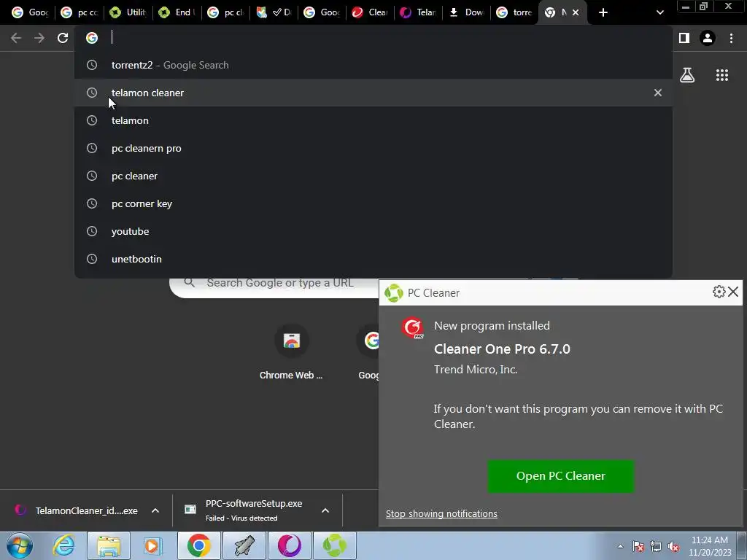Open the Chrome profile avatar
Viewport: 747px width, 560px height.
707,38
